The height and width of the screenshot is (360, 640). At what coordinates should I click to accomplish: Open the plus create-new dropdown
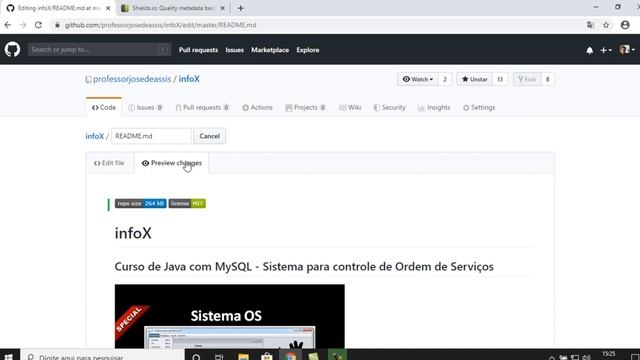(x=606, y=50)
